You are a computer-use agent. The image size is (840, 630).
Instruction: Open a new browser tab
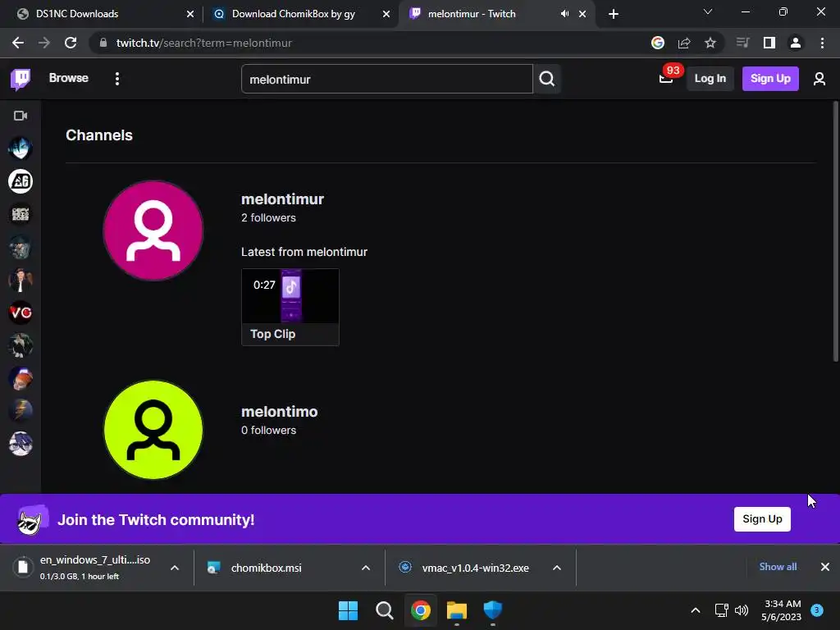coord(614,14)
